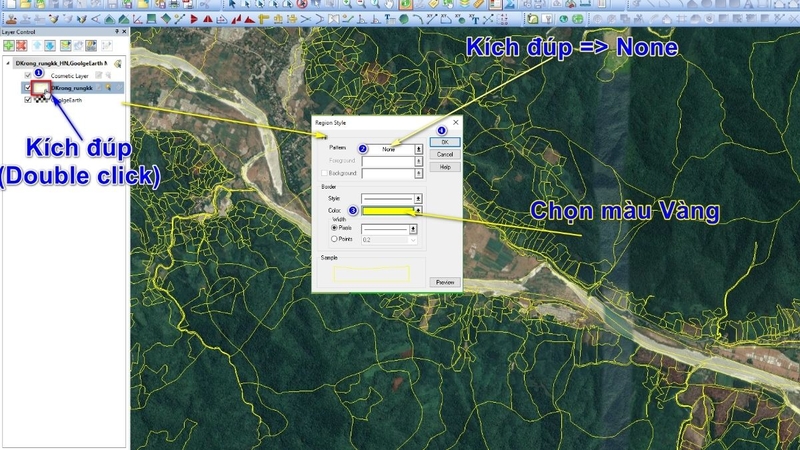Click Move Layer Up arrow icon
The width and height of the screenshot is (800, 450).
37,45
